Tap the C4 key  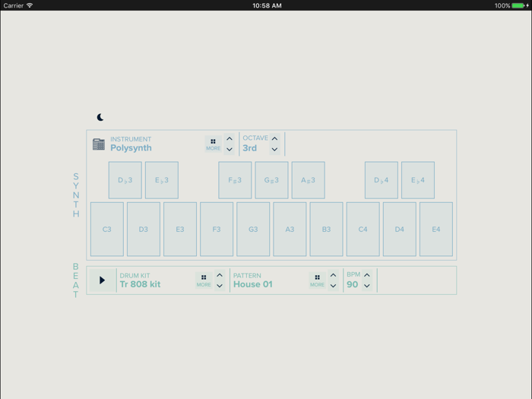coord(363,230)
